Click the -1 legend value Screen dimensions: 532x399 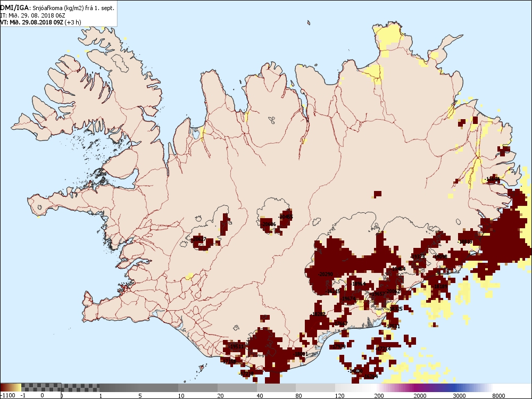click(x=23, y=395)
